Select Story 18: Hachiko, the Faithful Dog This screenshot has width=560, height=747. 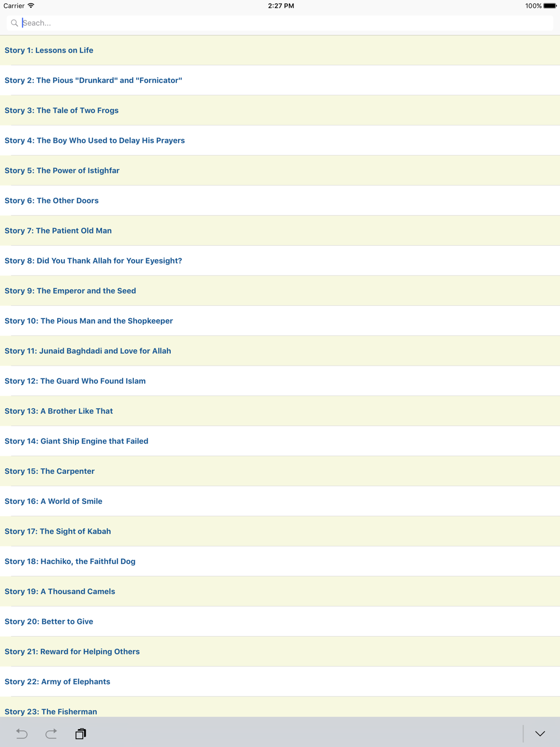[x=280, y=561]
